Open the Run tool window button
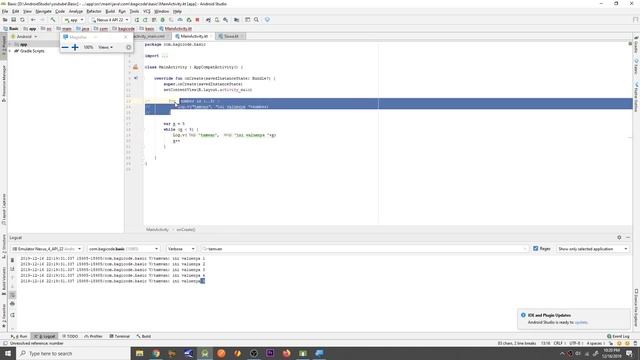640x360 pixels. [19, 336]
